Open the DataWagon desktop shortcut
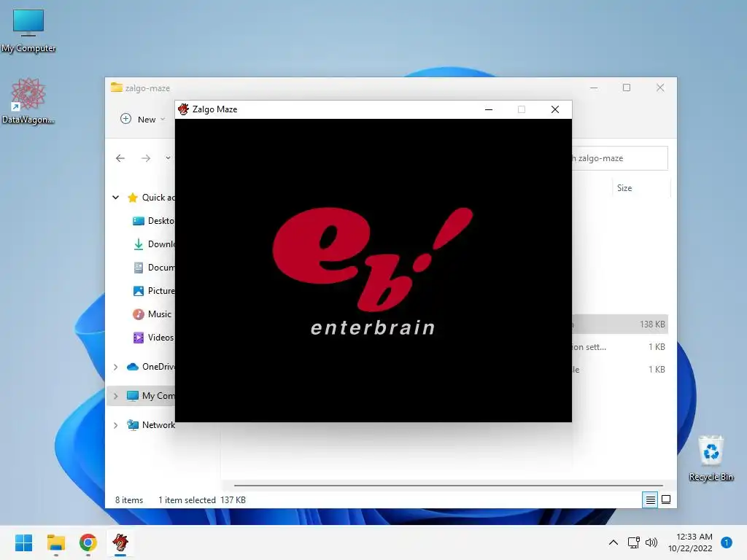 tap(28, 101)
